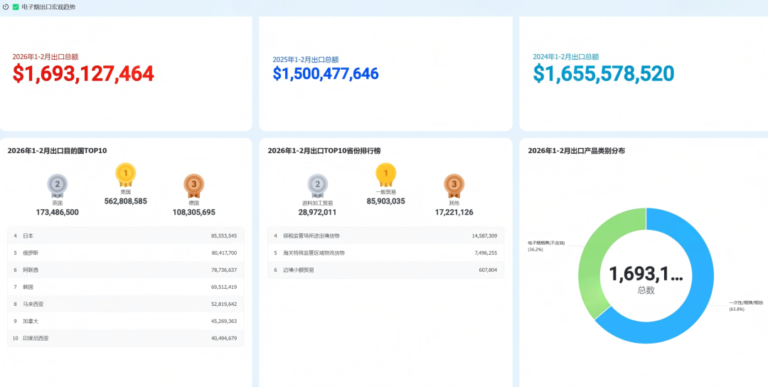The image size is (768, 387).
Task: Click silver rank 2 medal above 173,486,500
Action: click(57, 185)
